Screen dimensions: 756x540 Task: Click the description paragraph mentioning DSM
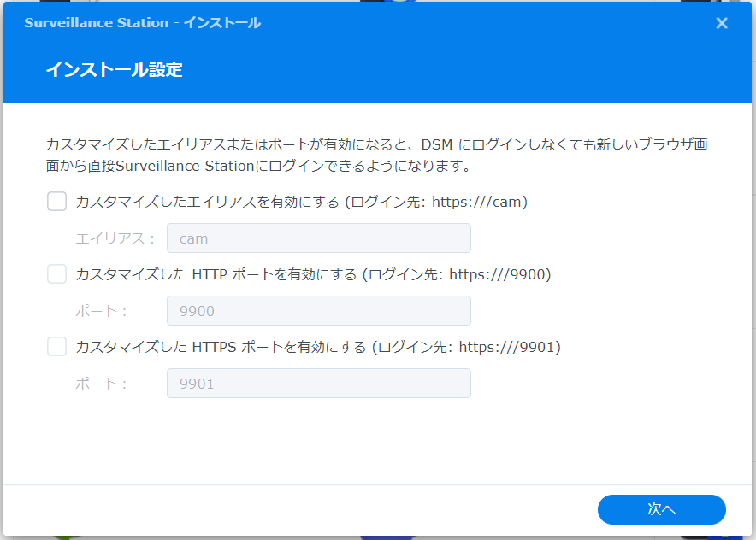pos(376,155)
